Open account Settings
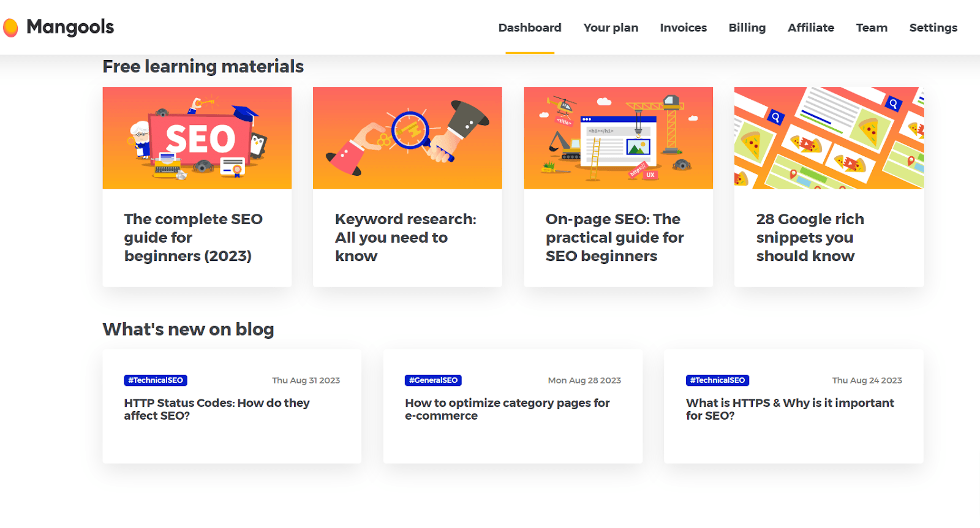The image size is (980, 528). (x=933, y=28)
